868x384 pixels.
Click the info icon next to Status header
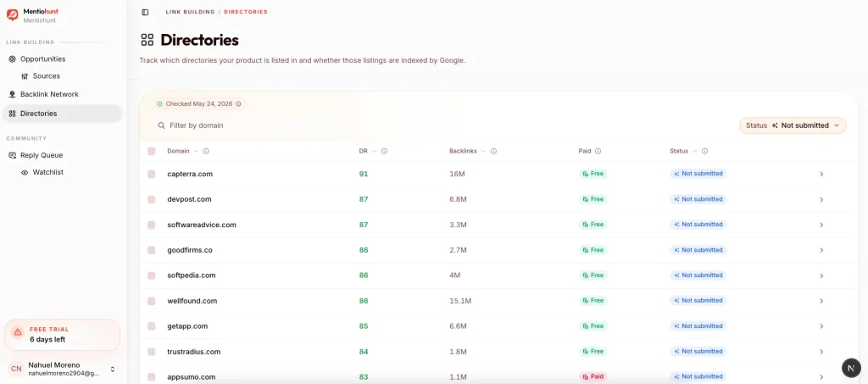tap(704, 151)
